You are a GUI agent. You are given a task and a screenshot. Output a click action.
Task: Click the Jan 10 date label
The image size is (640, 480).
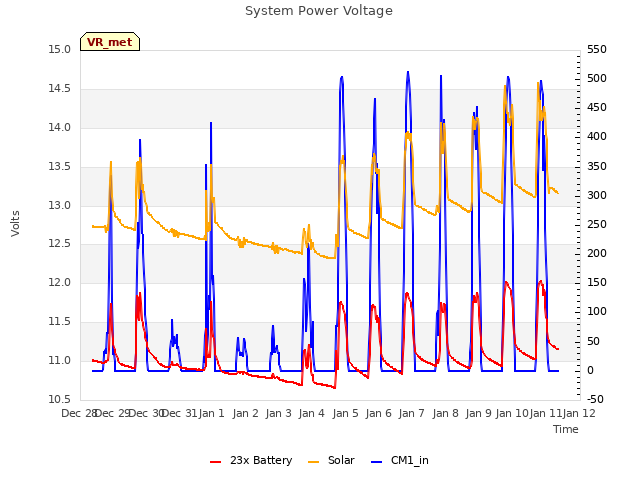[512, 413]
